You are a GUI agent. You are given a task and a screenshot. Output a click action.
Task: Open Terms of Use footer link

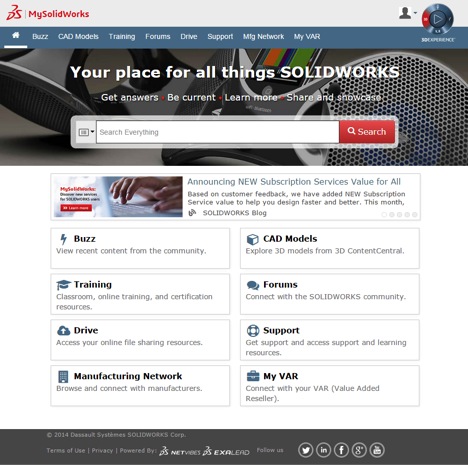[x=66, y=451]
